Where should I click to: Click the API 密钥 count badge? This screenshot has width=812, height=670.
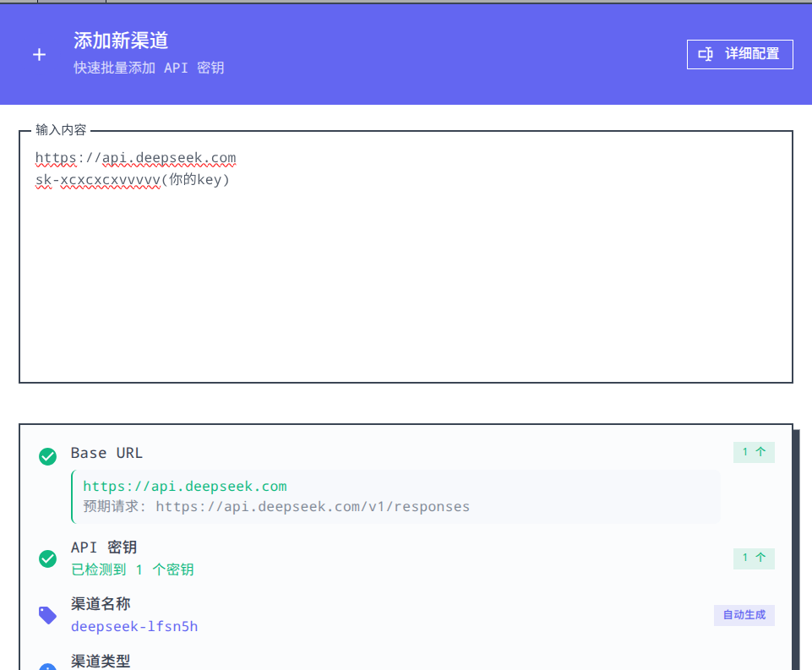point(754,558)
